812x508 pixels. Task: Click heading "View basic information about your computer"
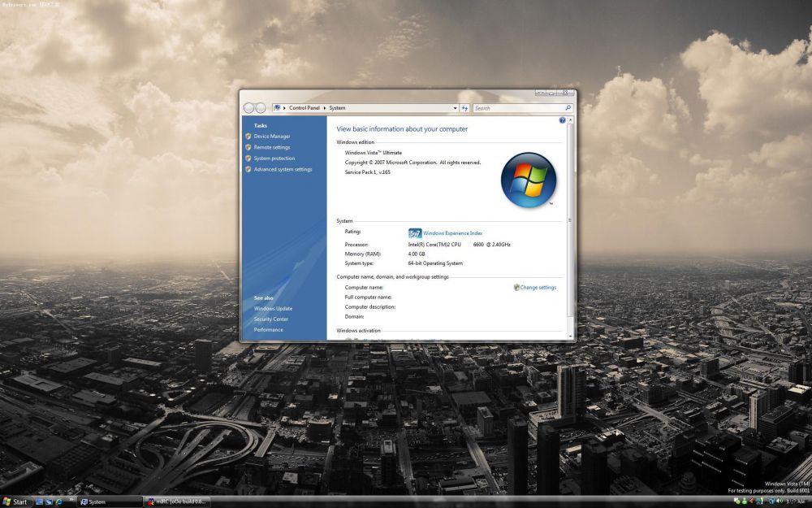click(403, 129)
